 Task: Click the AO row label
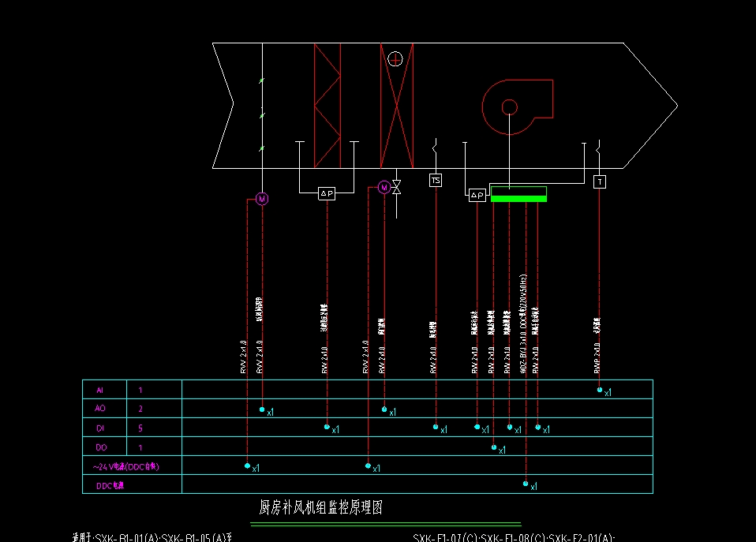[99, 409]
